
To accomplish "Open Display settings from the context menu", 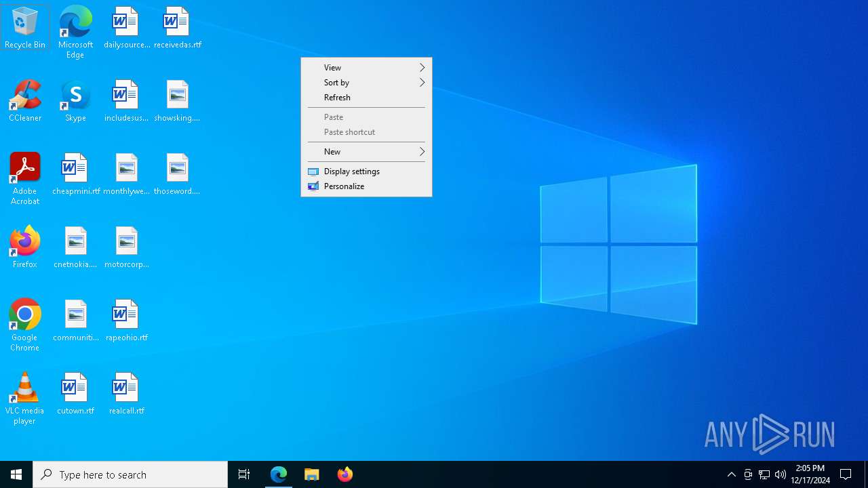I will click(366, 171).
